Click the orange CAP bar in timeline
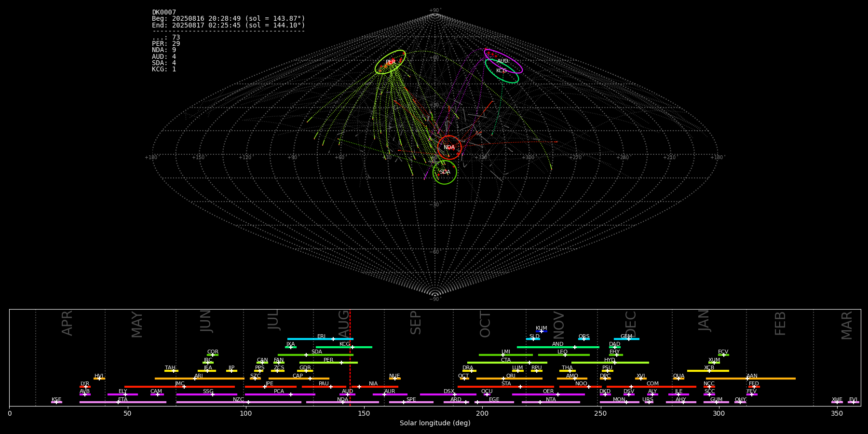This screenshot has width=868, height=434. [299, 379]
